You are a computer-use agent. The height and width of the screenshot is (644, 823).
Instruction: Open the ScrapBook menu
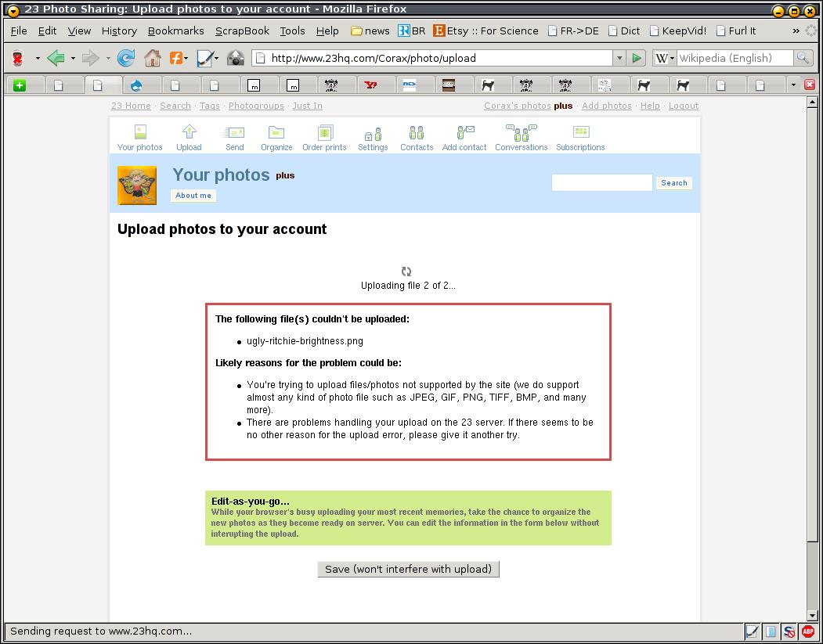tap(242, 31)
